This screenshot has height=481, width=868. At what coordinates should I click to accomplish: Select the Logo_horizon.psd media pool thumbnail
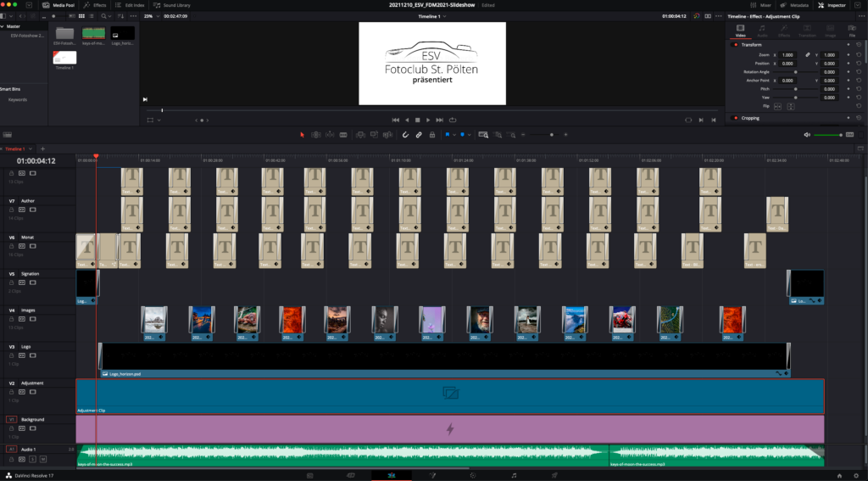click(x=122, y=35)
